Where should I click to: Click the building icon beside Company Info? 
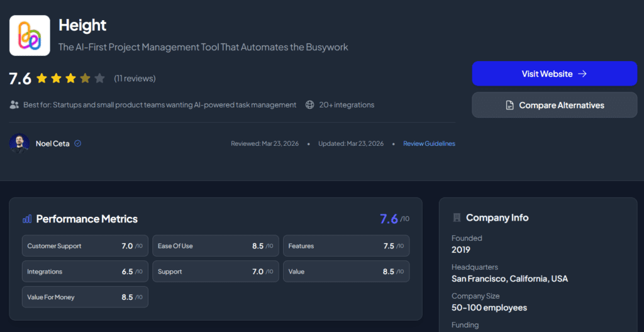click(x=457, y=218)
